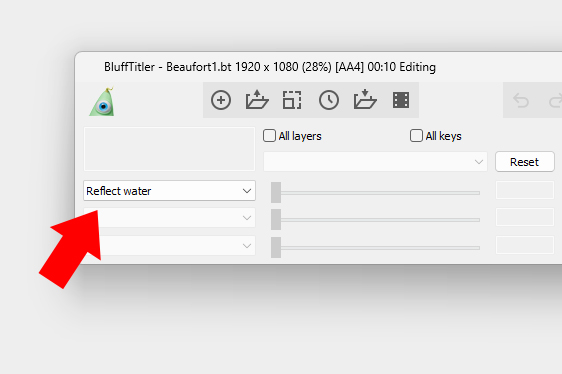Open show duration clock icon
This screenshot has width=562, height=374.
[329, 100]
